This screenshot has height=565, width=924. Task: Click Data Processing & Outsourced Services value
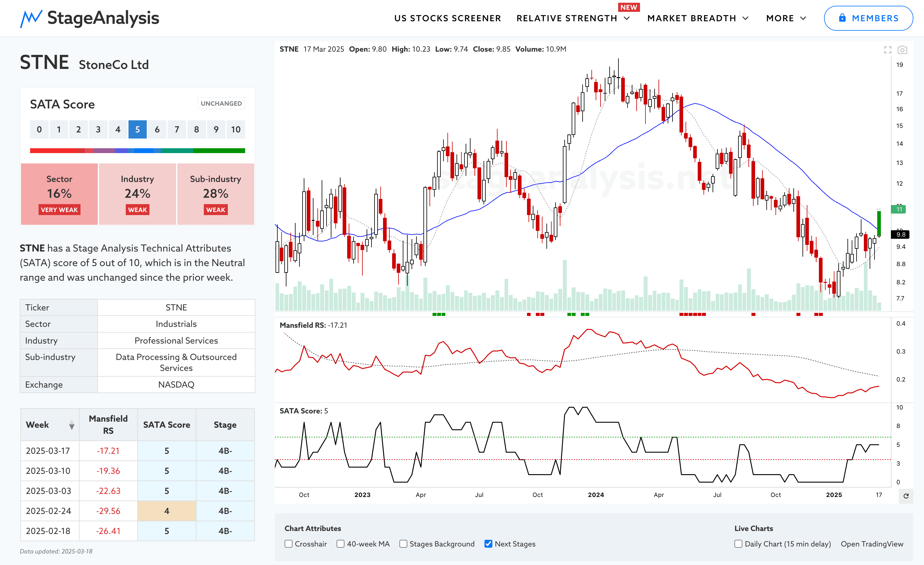click(176, 363)
